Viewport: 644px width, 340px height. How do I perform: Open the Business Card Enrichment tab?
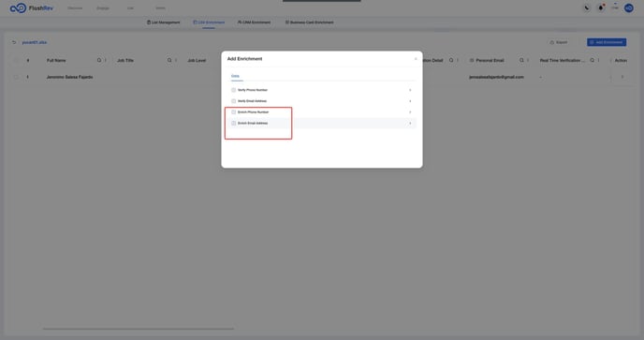[309, 22]
